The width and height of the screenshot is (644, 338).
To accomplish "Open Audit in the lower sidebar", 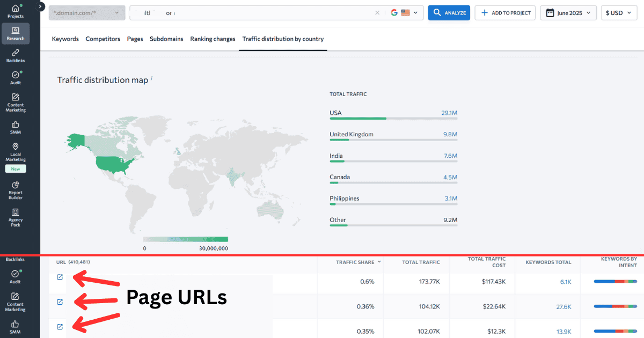I will 16,277.
